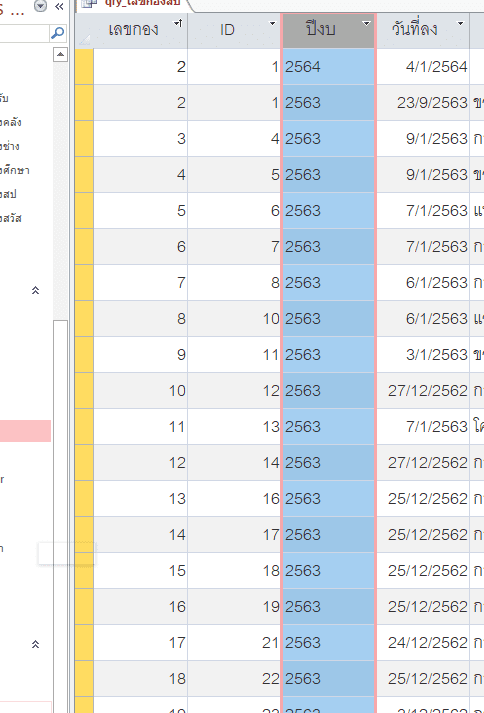Select the row selector of the first record
Viewport: 484px width, 713px height.
point(85,66)
